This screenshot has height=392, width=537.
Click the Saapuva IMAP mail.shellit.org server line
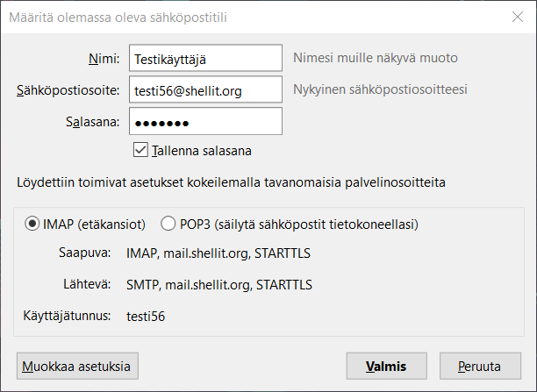pos(218,253)
